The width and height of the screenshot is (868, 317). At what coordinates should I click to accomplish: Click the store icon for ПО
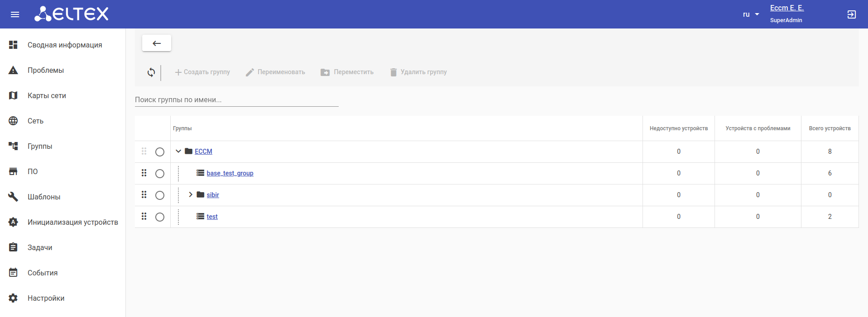pyautogui.click(x=13, y=171)
